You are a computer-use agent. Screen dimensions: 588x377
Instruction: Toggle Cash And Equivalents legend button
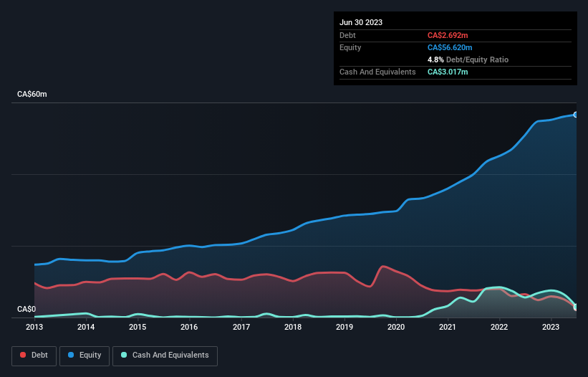tap(165, 355)
